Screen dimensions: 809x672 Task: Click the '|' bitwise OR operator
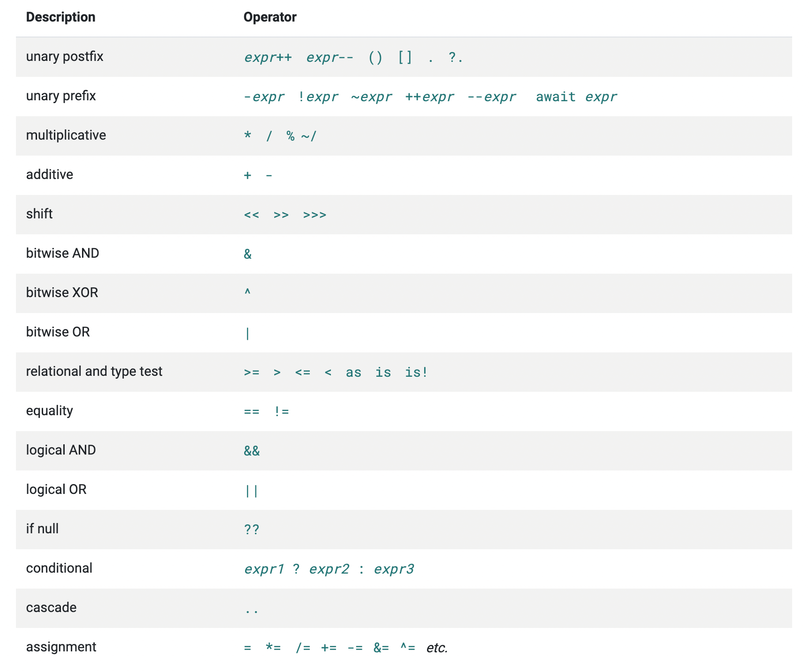point(247,333)
